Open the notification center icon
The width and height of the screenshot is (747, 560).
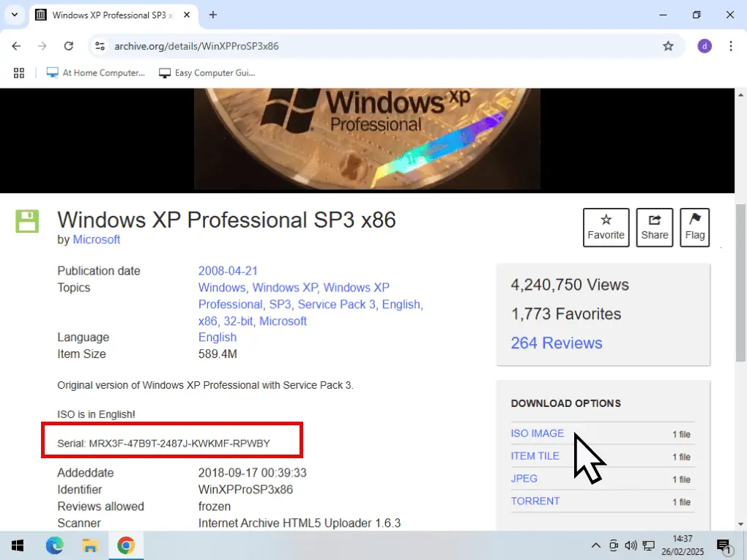[x=724, y=546]
